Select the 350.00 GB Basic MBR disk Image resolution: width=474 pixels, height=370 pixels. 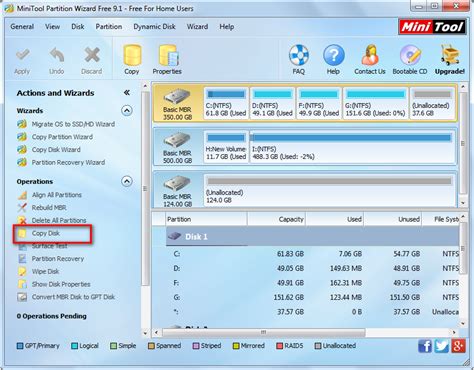[178, 103]
